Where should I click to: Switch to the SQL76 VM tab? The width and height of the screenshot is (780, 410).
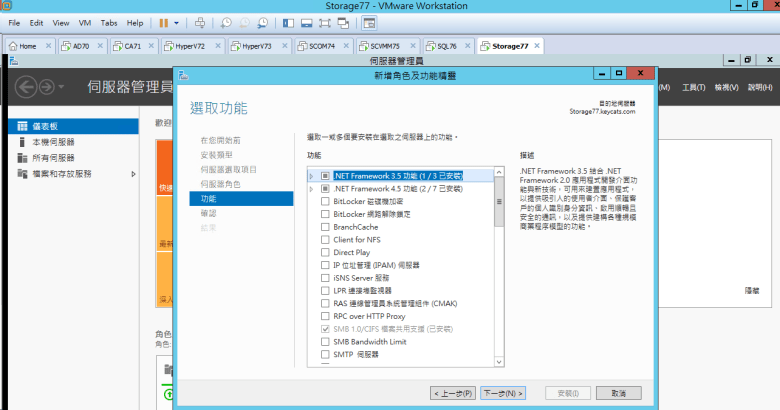pos(441,46)
